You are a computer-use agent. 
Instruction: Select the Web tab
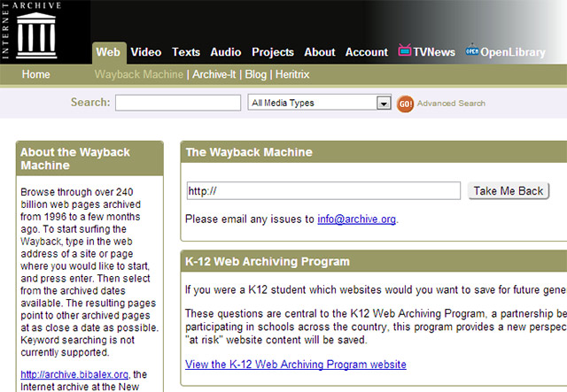click(108, 52)
